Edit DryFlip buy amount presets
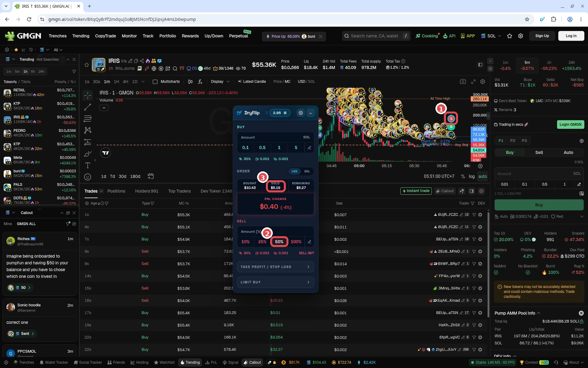 (x=309, y=148)
